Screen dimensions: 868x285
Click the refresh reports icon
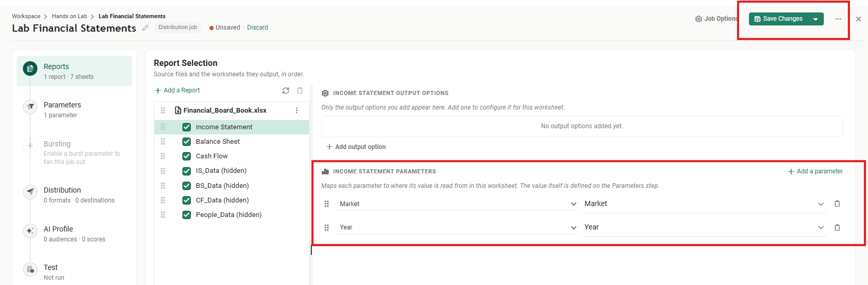pyautogui.click(x=285, y=90)
